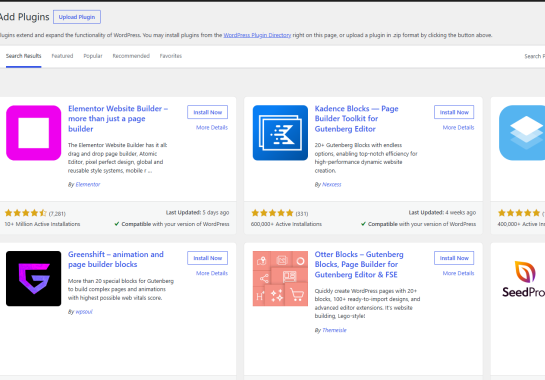Open Kadence Blocks title link

pyautogui.click(x=356, y=119)
